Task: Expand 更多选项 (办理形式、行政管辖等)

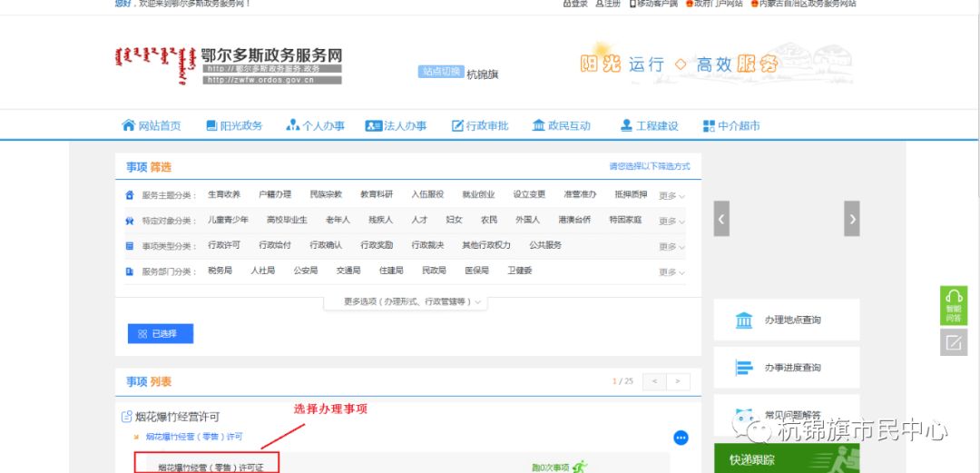Action: click(413, 301)
